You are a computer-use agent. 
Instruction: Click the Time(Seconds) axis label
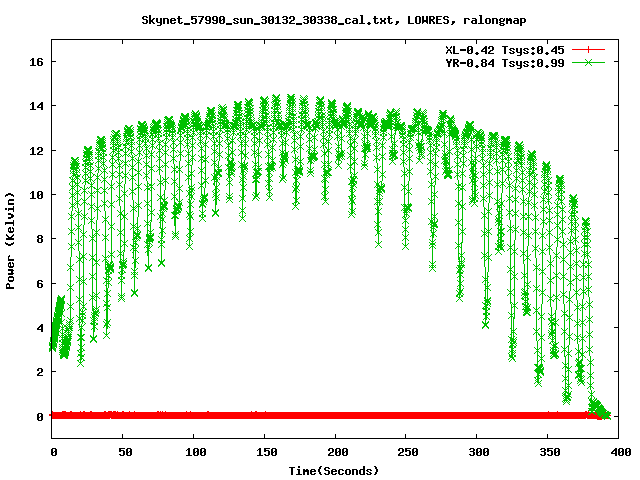pyautogui.click(x=333, y=471)
